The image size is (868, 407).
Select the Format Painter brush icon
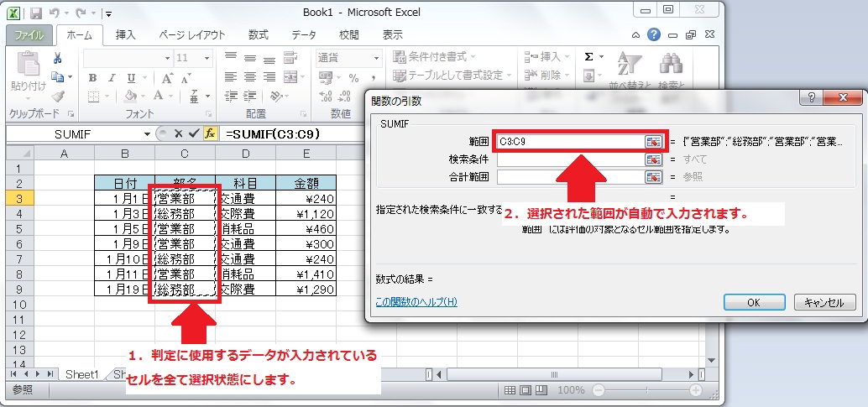tap(58, 96)
